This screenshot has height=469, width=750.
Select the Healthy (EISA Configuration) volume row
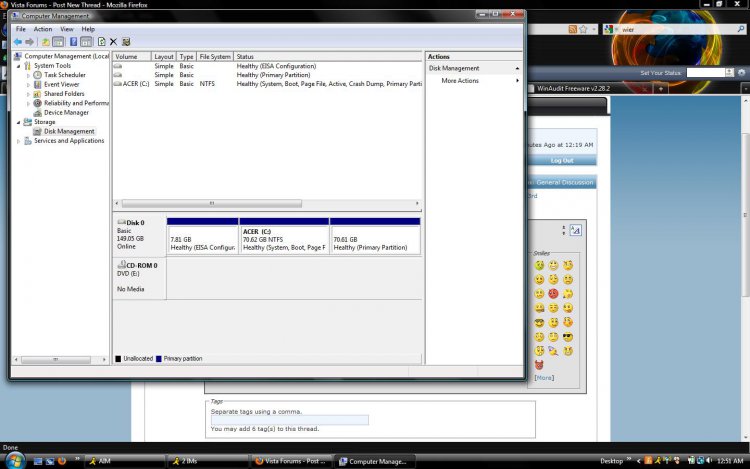(x=267, y=66)
